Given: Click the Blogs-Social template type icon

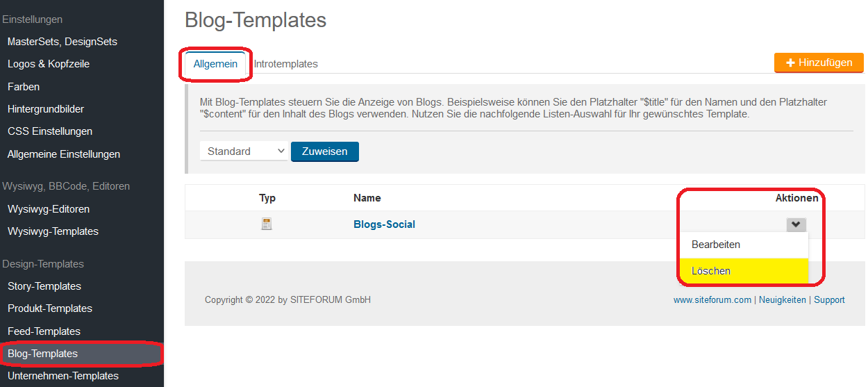Looking at the screenshot, I should point(267,224).
